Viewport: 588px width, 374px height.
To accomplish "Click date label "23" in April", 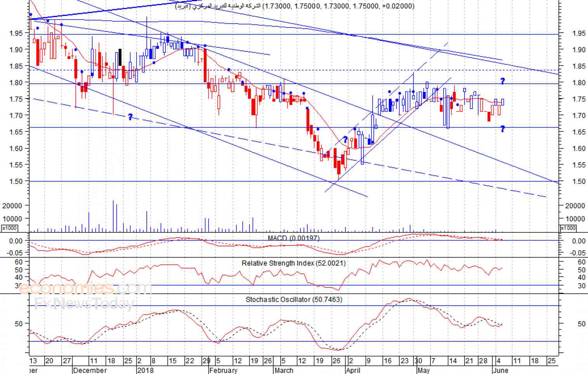I will coord(404,361).
